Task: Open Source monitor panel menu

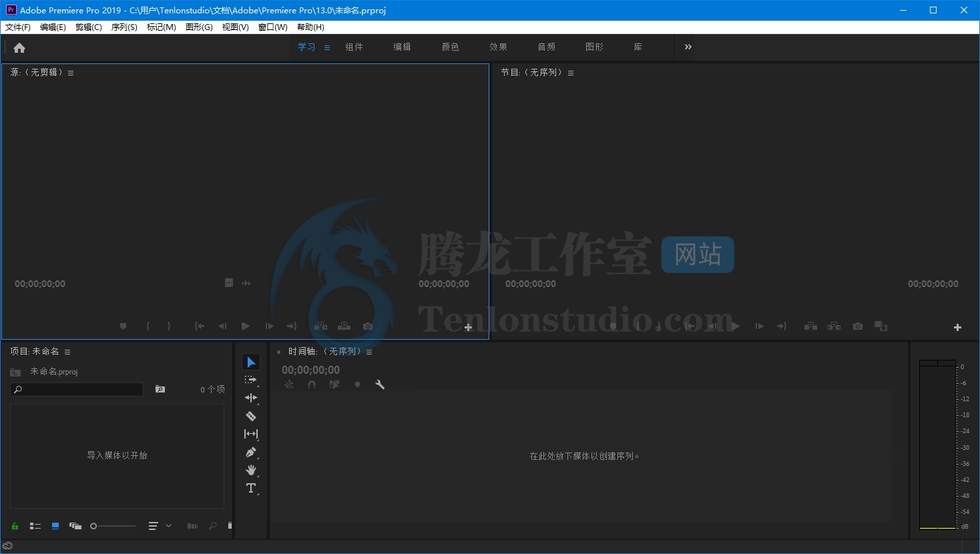Action: click(71, 73)
